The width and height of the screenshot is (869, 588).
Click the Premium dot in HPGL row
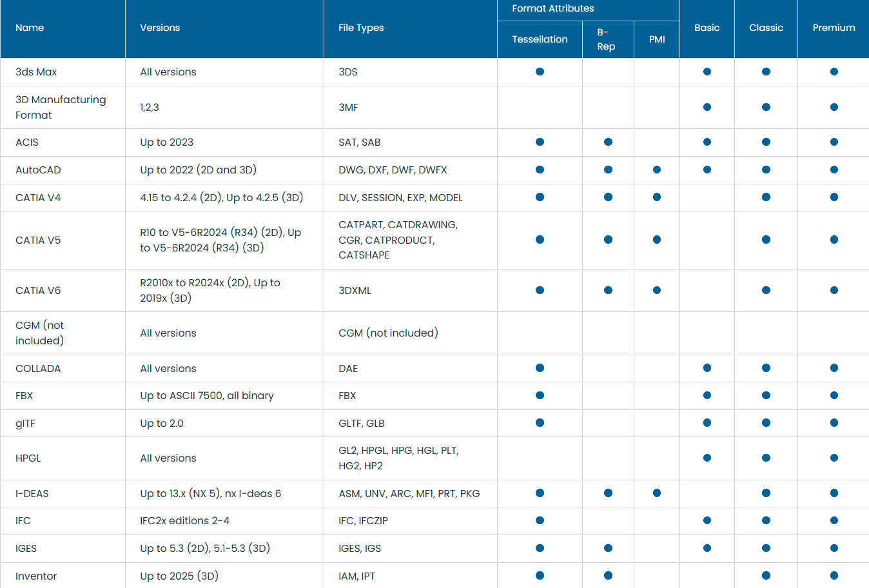(834, 458)
